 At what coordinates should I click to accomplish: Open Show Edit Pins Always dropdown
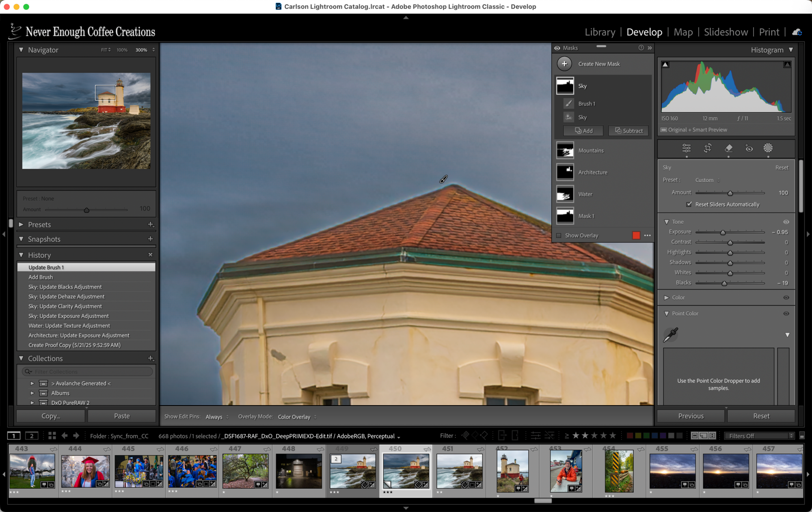coord(217,417)
